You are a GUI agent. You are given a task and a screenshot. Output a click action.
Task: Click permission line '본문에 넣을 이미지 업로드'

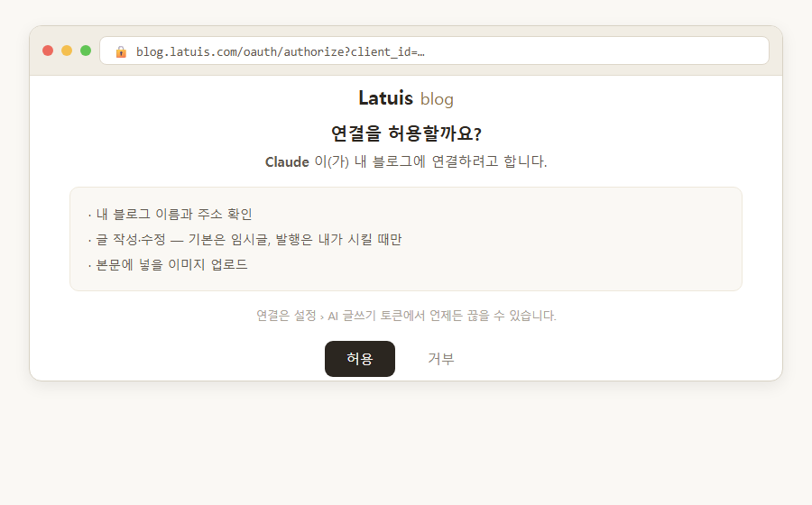(x=168, y=265)
